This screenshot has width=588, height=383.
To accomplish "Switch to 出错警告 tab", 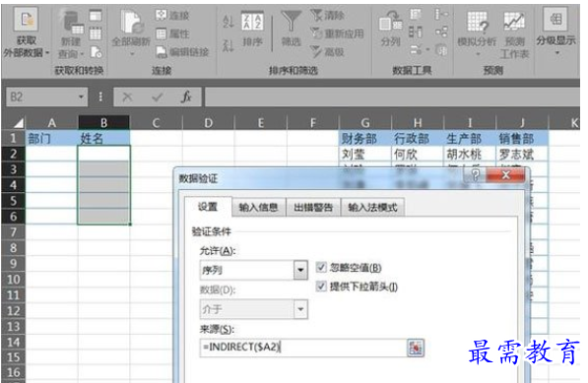I will [313, 207].
